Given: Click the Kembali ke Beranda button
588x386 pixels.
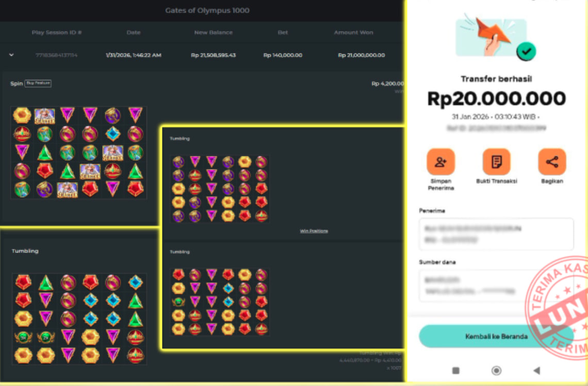Looking at the screenshot, I should coord(496,336).
